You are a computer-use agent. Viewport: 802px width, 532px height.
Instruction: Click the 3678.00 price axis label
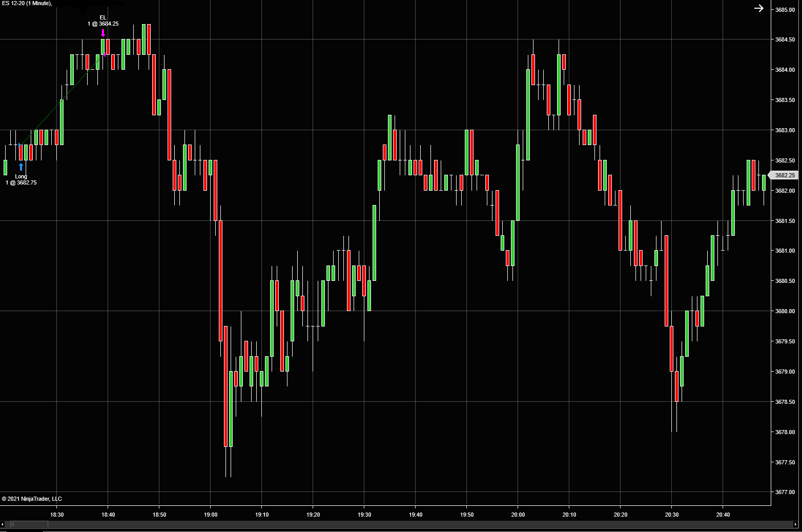[x=785, y=432]
